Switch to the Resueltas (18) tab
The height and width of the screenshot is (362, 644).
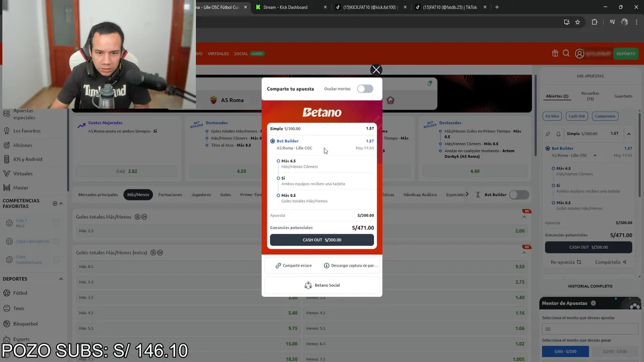pyautogui.click(x=590, y=96)
